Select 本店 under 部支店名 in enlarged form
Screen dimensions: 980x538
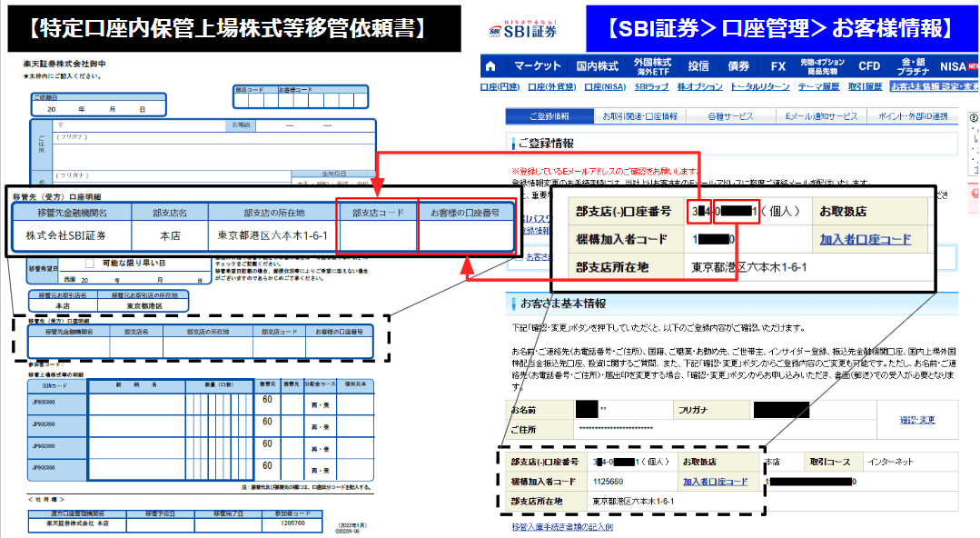tap(170, 236)
